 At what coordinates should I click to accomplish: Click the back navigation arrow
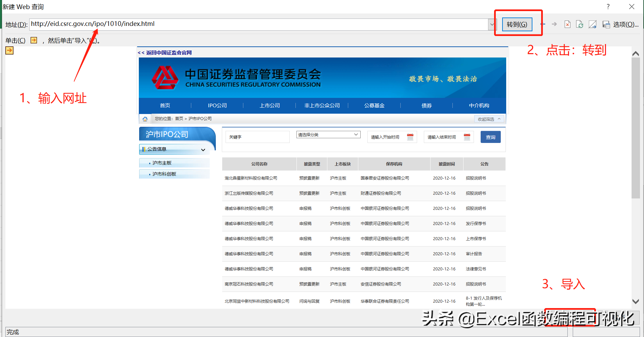[x=543, y=24]
